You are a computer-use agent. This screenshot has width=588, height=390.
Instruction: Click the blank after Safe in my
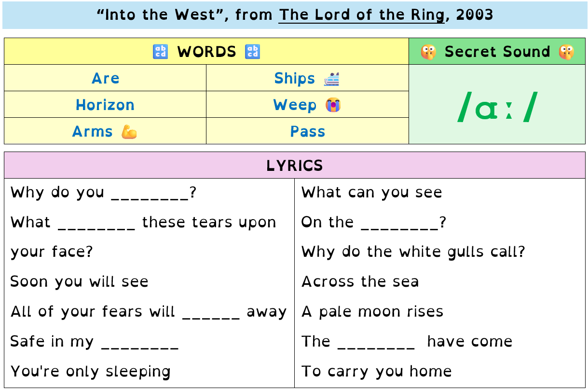pos(140,344)
